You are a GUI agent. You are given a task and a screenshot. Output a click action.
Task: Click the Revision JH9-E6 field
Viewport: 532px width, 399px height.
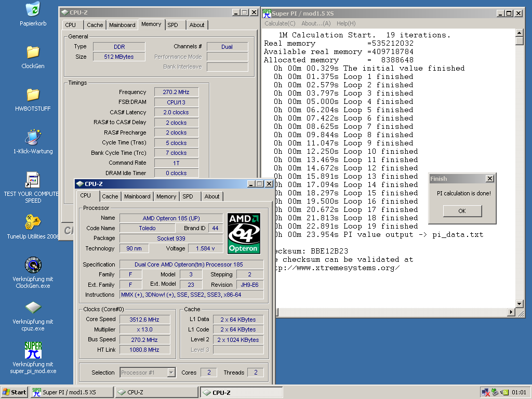[x=250, y=285]
